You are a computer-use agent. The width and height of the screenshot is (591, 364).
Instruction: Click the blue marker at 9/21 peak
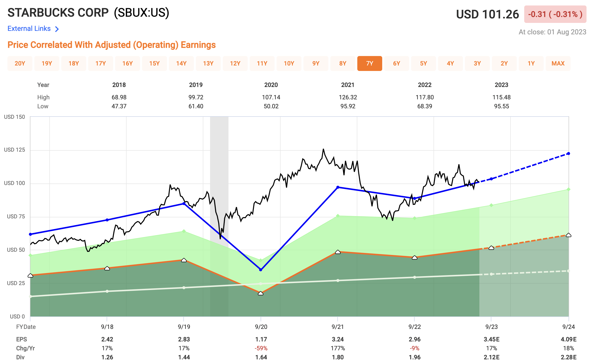[338, 187]
